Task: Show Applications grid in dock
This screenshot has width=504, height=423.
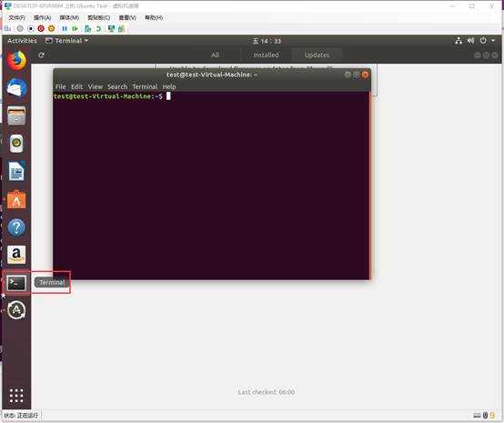Action: [16, 396]
